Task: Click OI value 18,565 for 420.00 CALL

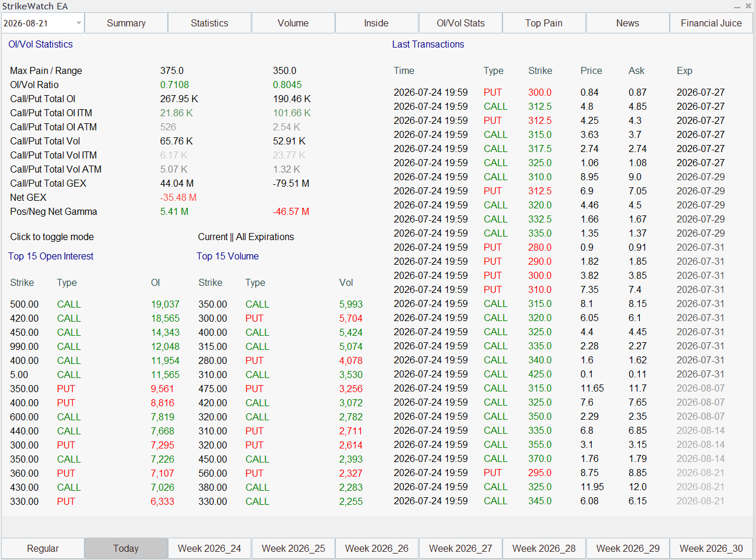Action: [166, 319]
